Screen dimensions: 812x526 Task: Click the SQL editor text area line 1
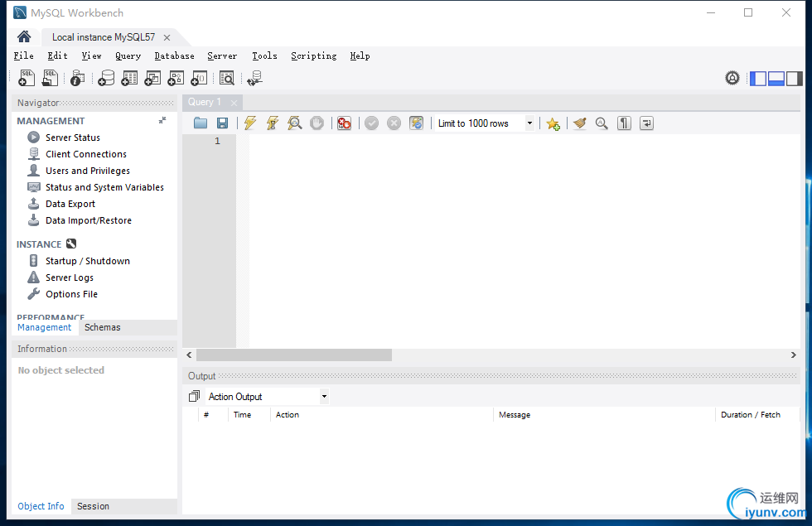tap(524, 141)
